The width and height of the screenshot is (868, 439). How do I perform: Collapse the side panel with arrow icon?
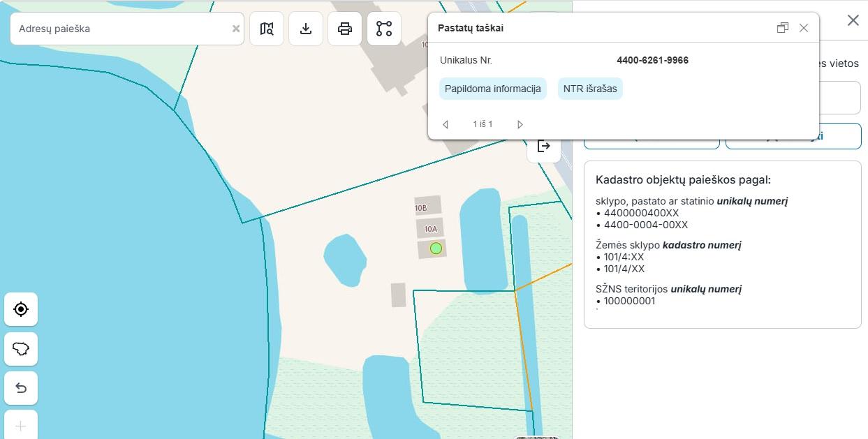click(544, 146)
